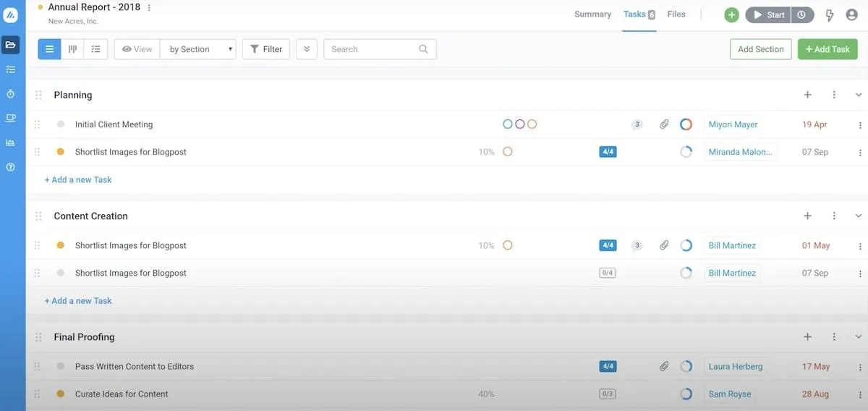Click progress ring for Miyori Mayer task
This screenshot has height=411, width=868.
[x=686, y=124]
